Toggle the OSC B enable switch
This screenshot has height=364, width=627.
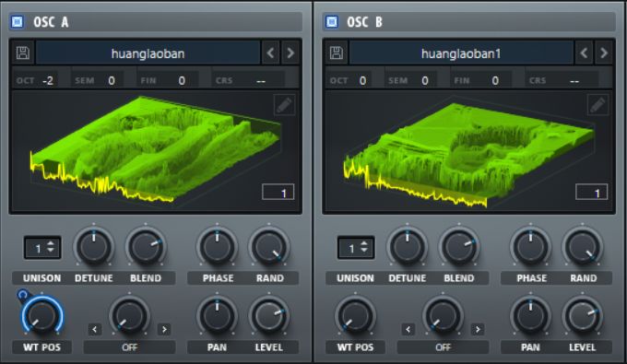click(x=332, y=21)
